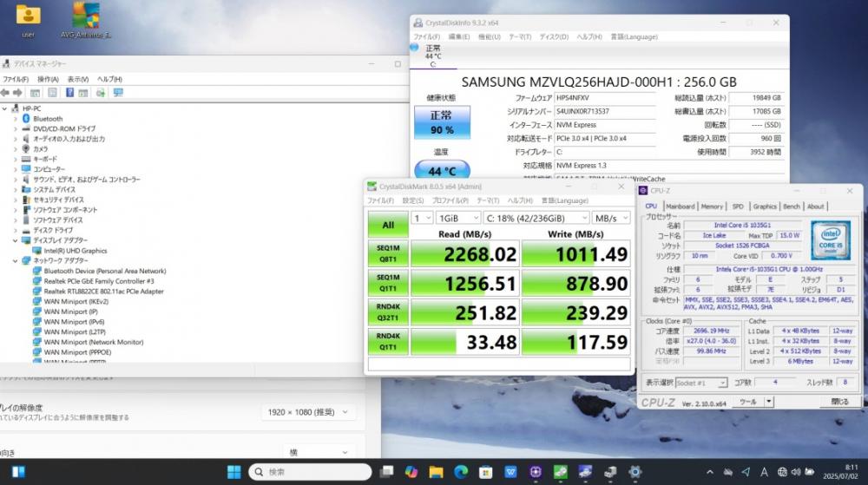Click the Forward arrow in Device Manager toolbar
Image resolution: width=868 pixels, height=485 pixels.
[17, 93]
